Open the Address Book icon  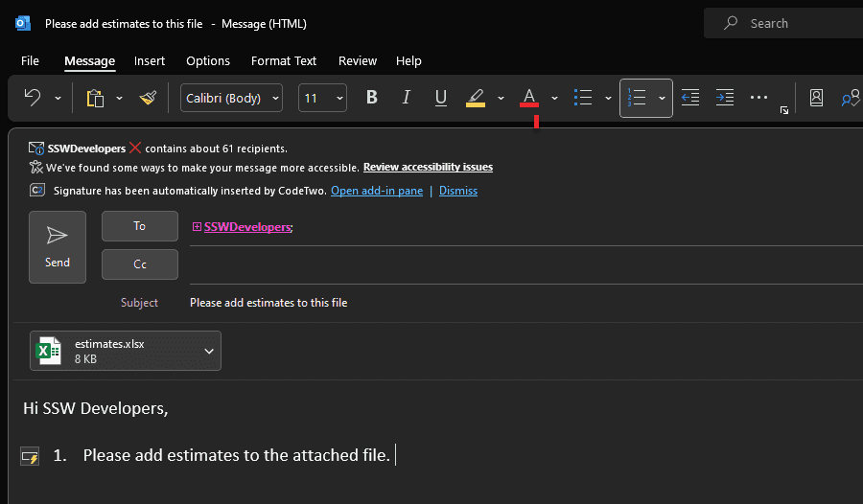[816, 98]
